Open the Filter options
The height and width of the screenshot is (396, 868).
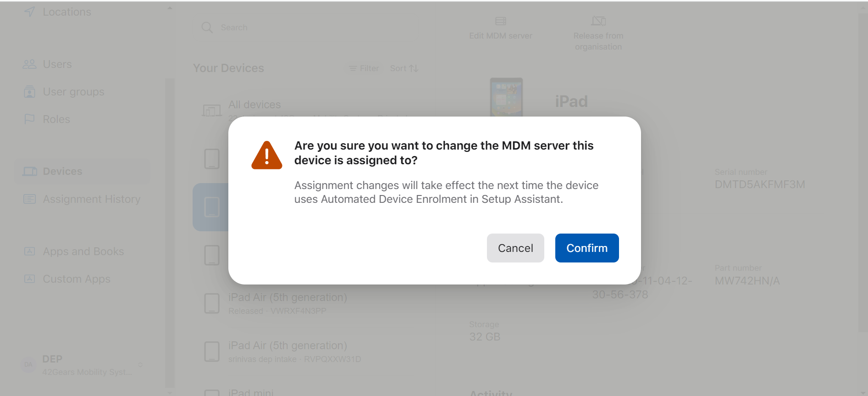(364, 68)
